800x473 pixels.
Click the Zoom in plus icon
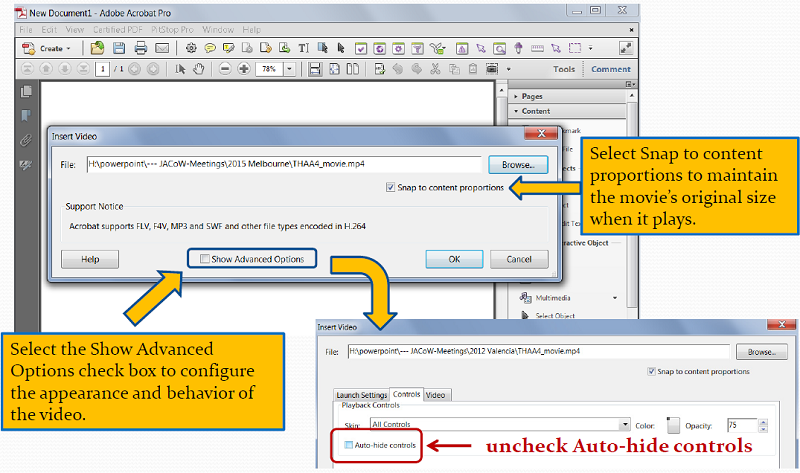click(x=245, y=69)
